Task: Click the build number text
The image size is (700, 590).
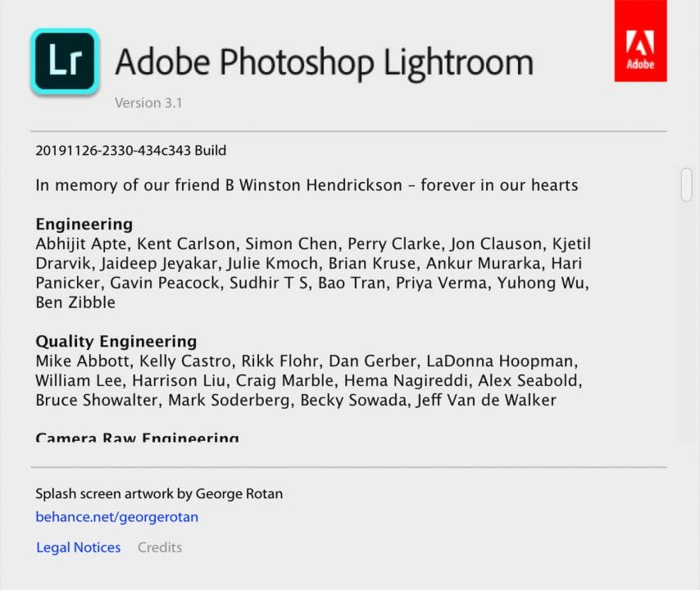Action: (130, 151)
